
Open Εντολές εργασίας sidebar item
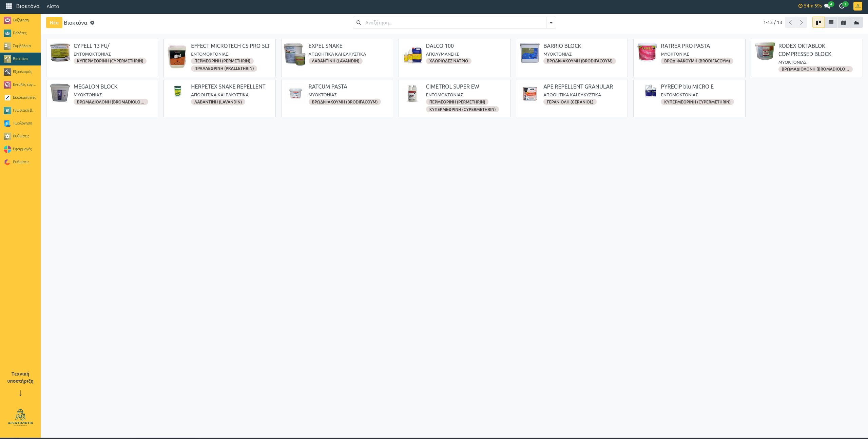click(20, 84)
